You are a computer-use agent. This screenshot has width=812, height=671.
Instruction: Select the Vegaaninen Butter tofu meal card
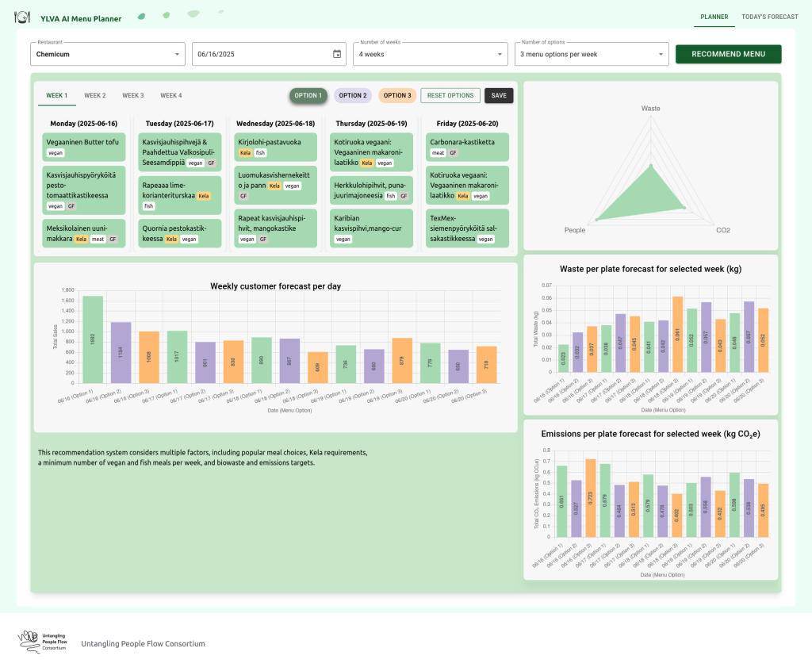point(84,146)
